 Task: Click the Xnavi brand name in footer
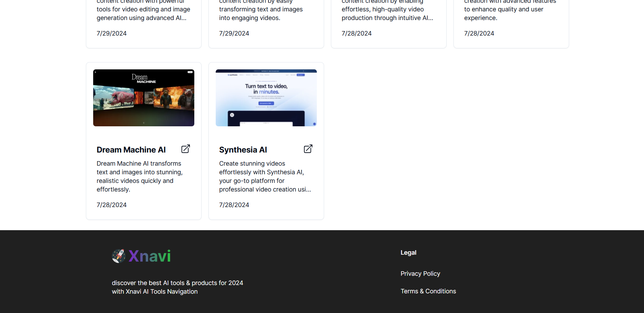pyautogui.click(x=150, y=256)
